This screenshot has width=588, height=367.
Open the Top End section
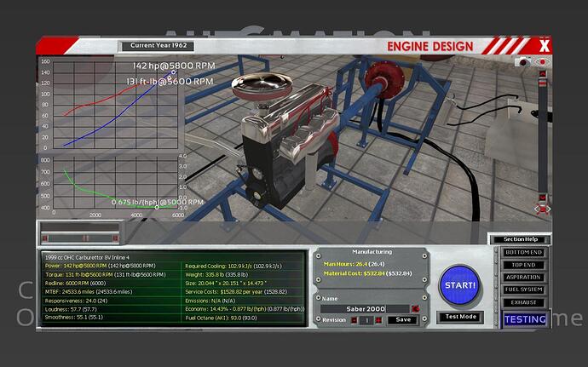coord(524,266)
